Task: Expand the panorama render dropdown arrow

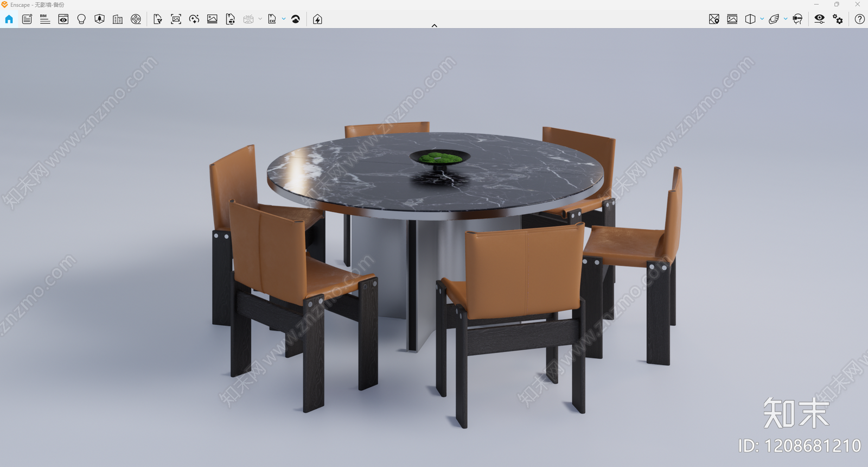Action: tap(260, 19)
